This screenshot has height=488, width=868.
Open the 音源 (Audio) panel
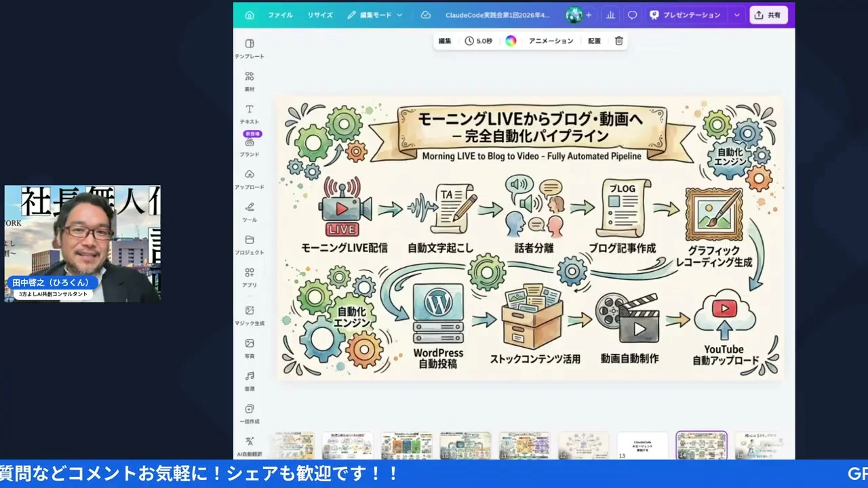tap(249, 380)
